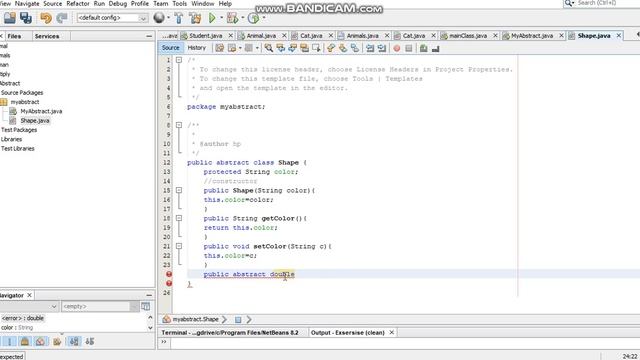
Task: Open the Tools menu
Action: click(x=180, y=4)
